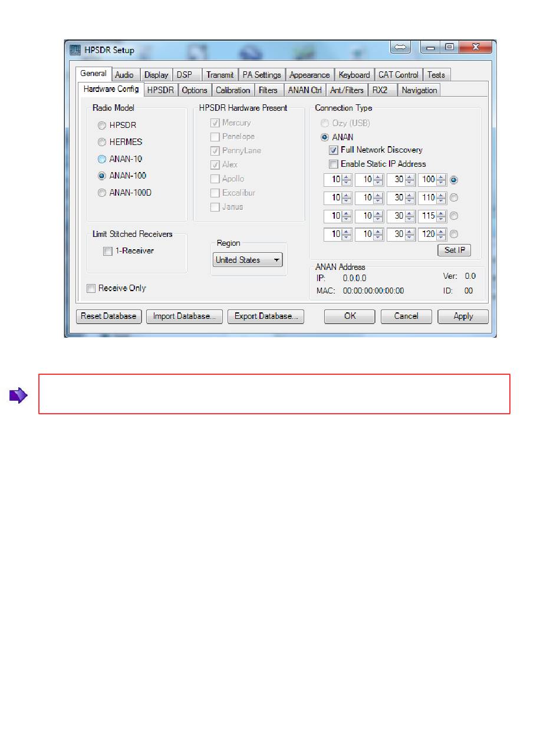Confirm settings with the OK button
The width and height of the screenshot is (560, 729).
tap(350, 316)
